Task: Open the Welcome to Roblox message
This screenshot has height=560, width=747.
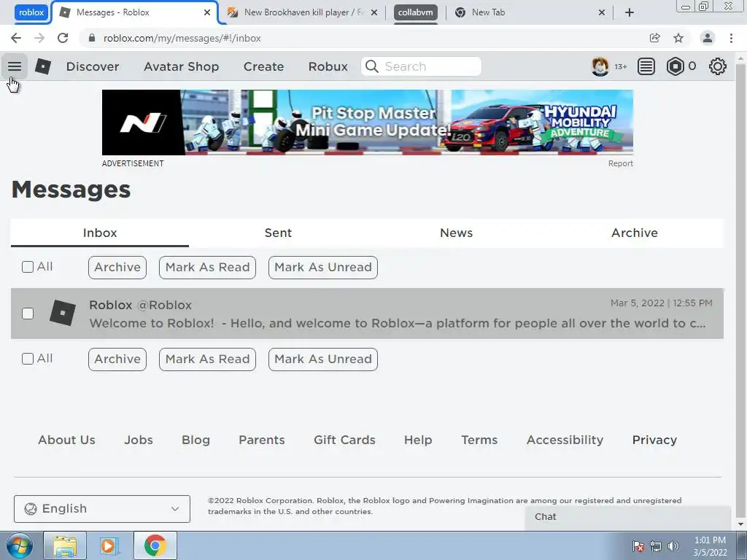Action: [367, 314]
